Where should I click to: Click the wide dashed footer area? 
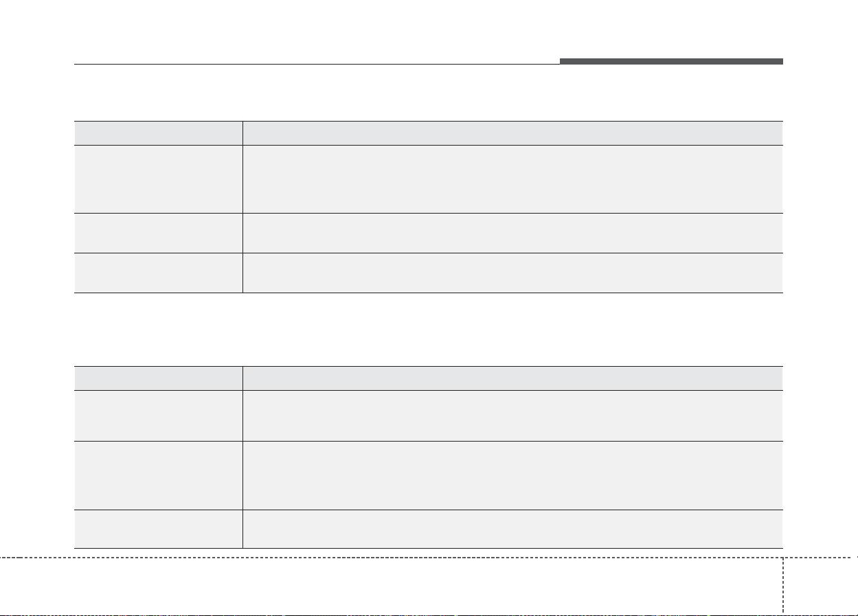tap(390, 584)
